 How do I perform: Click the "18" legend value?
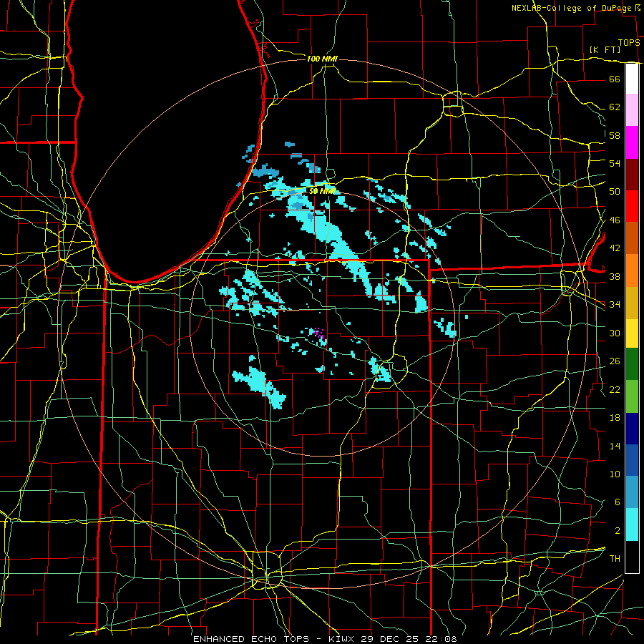615,418
